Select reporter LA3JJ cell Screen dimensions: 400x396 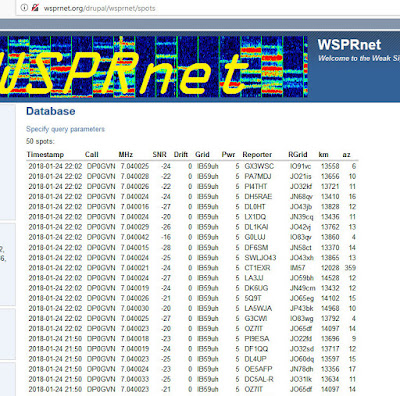click(x=254, y=278)
